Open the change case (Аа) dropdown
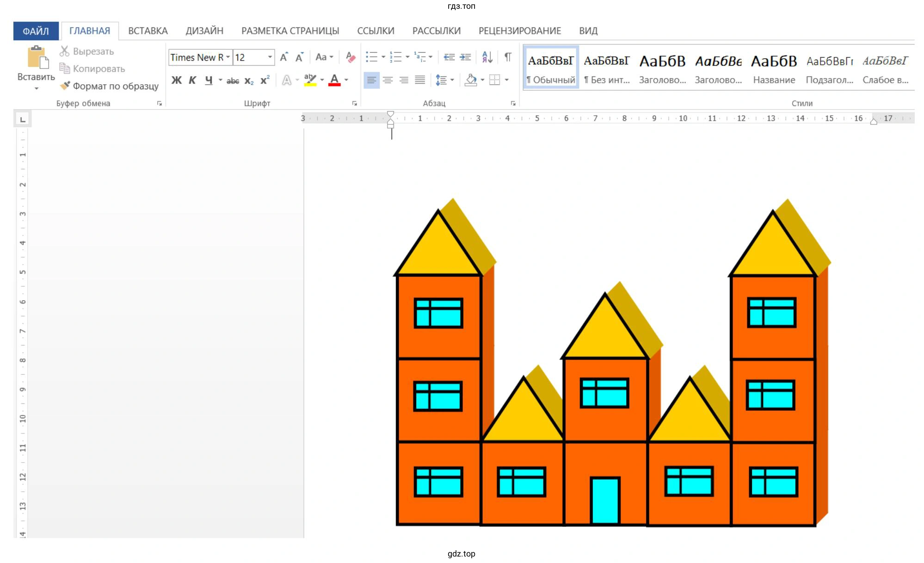 (324, 57)
